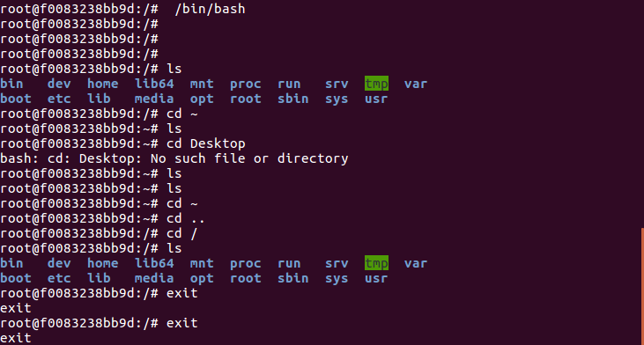Click the 'No such file or directory' error

[249, 158]
